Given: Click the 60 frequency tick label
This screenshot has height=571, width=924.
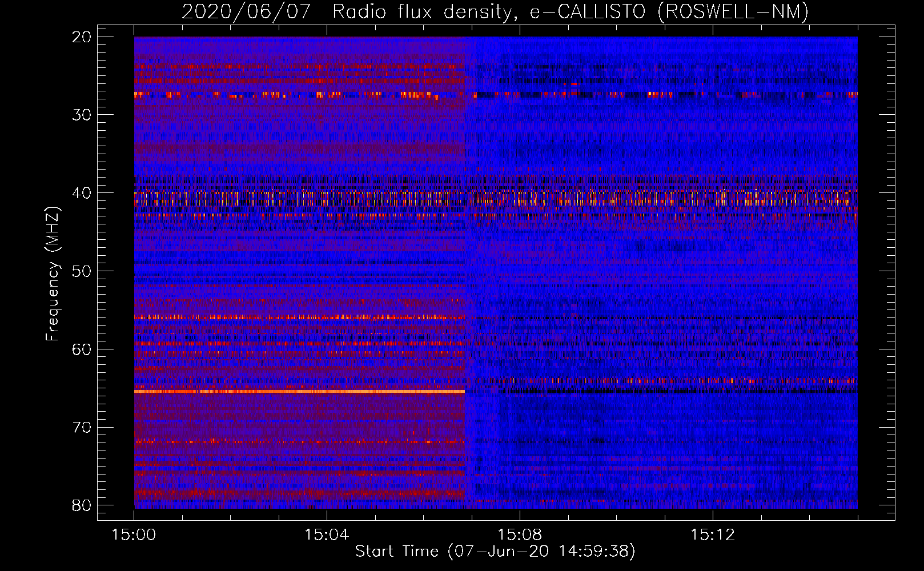Looking at the screenshot, I should click(82, 349).
